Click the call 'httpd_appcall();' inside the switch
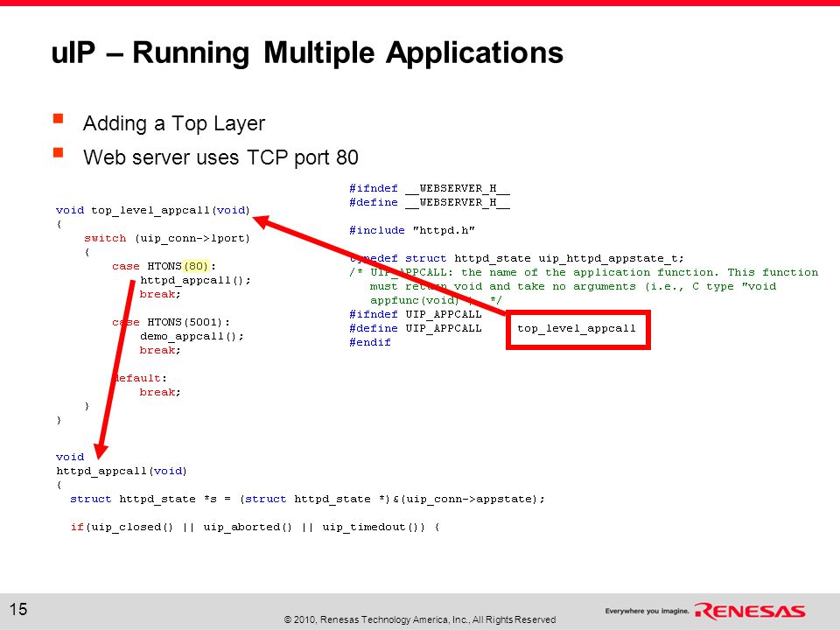 195,280
